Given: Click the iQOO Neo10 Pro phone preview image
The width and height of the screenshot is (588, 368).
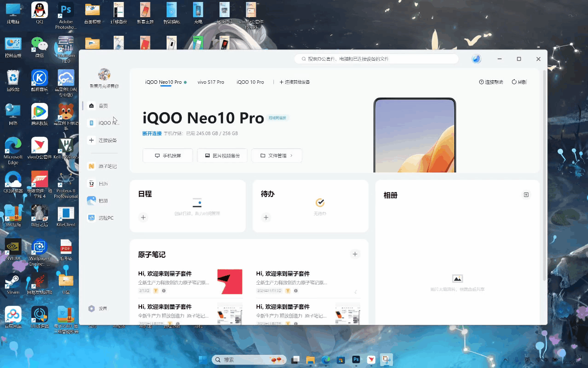Looking at the screenshot, I should [x=415, y=135].
